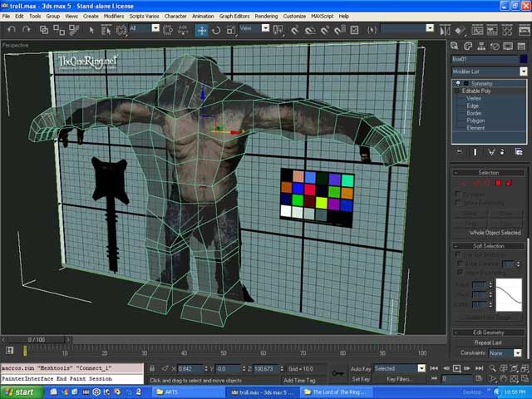The height and width of the screenshot is (399, 532).
Task: Toggle Ignore Backfacing checkbox
Action: pyautogui.click(x=458, y=203)
